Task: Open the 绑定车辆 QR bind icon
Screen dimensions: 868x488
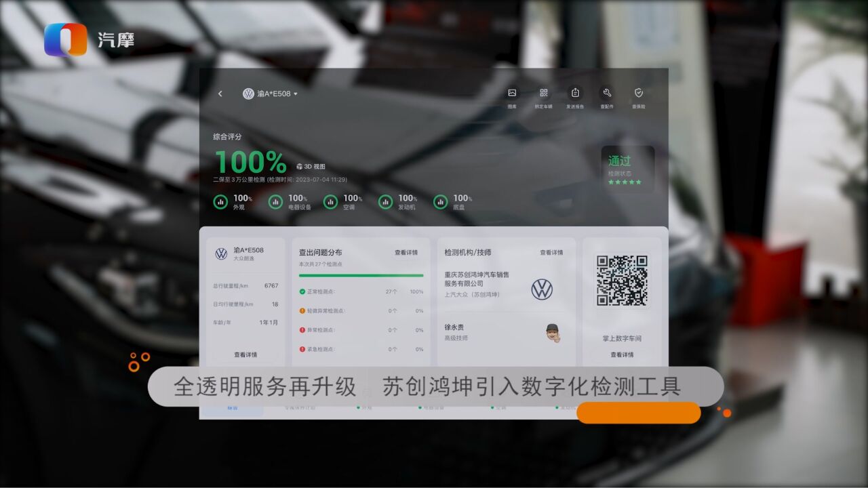Action: click(x=543, y=93)
